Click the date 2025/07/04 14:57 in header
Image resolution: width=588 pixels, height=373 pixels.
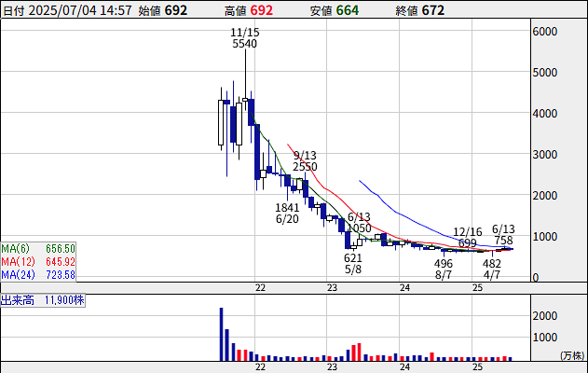tap(80, 10)
